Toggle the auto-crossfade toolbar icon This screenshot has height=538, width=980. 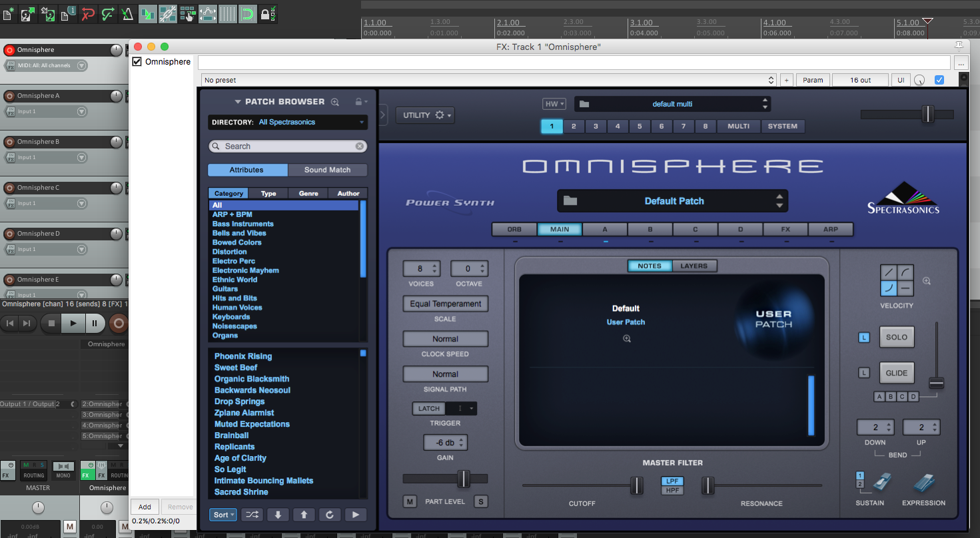tap(148, 13)
